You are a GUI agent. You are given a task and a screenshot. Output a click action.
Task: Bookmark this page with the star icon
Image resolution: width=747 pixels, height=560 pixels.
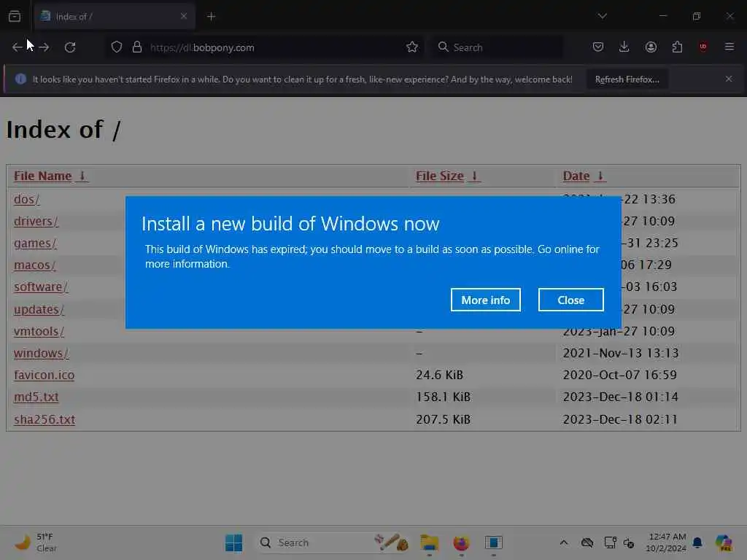pyautogui.click(x=412, y=47)
